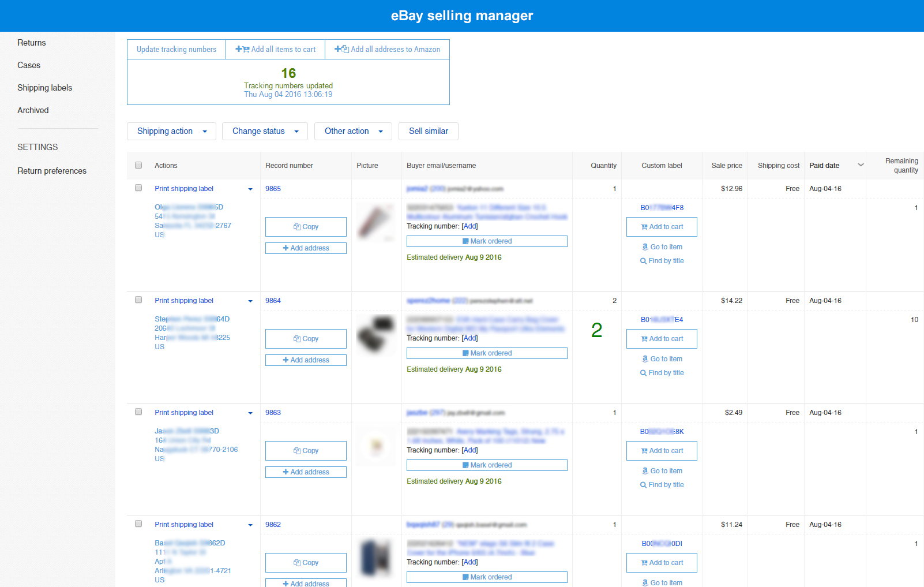Expand Print shipping label arrow for record 9864
This screenshot has width=924, height=587.
pyautogui.click(x=250, y=301)
